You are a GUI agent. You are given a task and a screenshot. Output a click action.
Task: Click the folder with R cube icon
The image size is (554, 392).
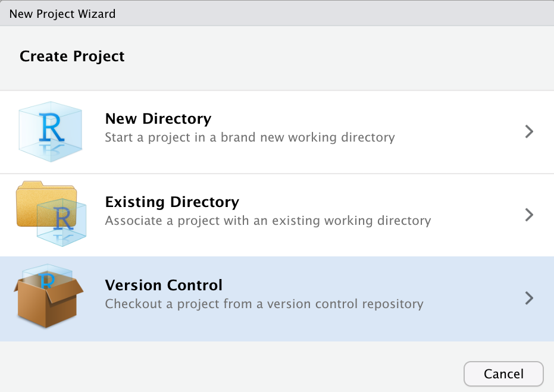point(51,214)
